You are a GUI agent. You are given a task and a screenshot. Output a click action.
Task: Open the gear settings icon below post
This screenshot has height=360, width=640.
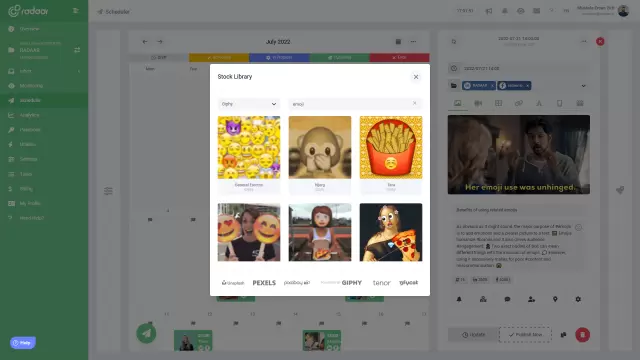coord(578,299)
